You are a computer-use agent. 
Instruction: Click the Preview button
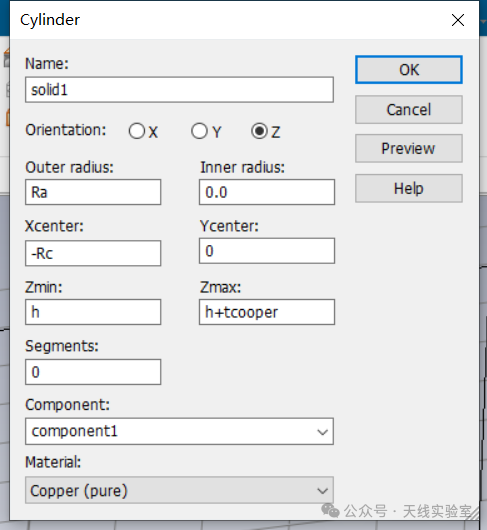409,148
